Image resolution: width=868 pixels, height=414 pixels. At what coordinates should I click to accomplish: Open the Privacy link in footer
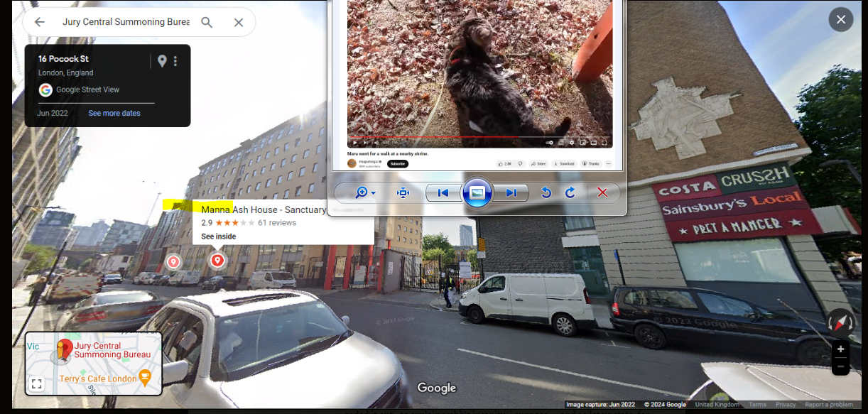786,405
